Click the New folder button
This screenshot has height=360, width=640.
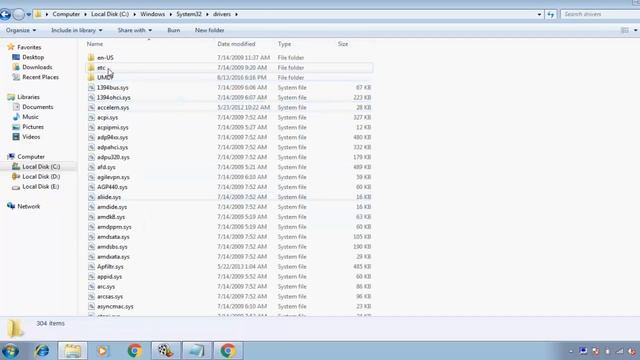(x=209, y=30)
